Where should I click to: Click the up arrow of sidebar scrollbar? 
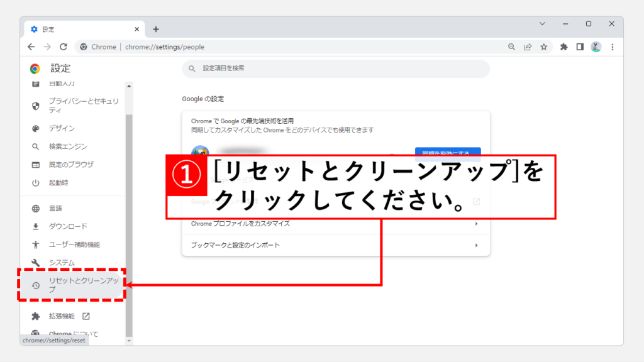click(x=129, y=85)
